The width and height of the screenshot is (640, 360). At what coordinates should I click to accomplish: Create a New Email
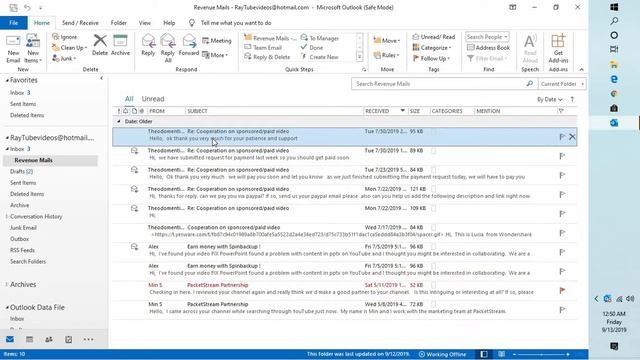pyautogui.click(x=13, y=49)
